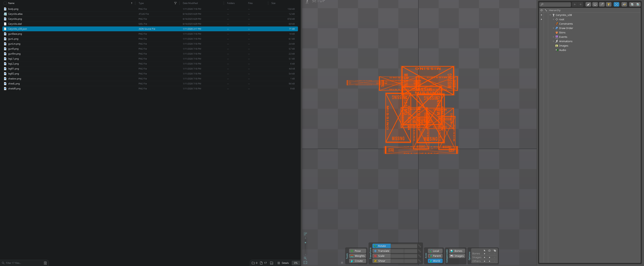The height and width of the screenshot is (266, 644).
Task: Enable Compensate Bones toggle
Action: (x=457, y=251)
